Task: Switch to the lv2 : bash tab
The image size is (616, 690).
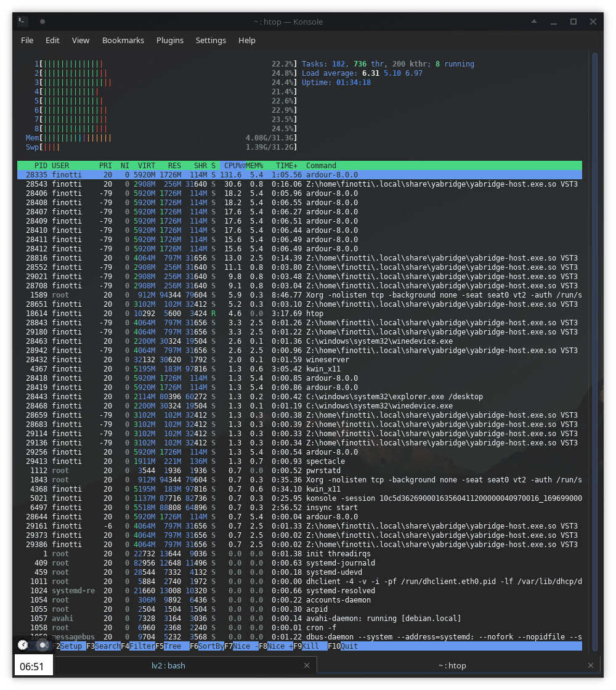Action: click(x=168, y=665)
